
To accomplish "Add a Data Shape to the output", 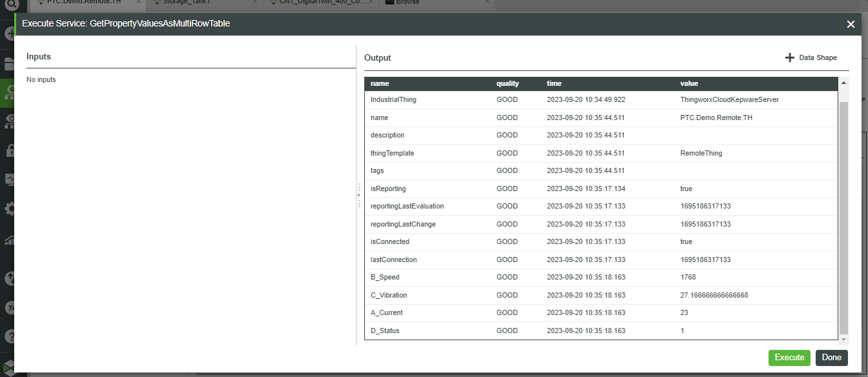I will (810, 57).
